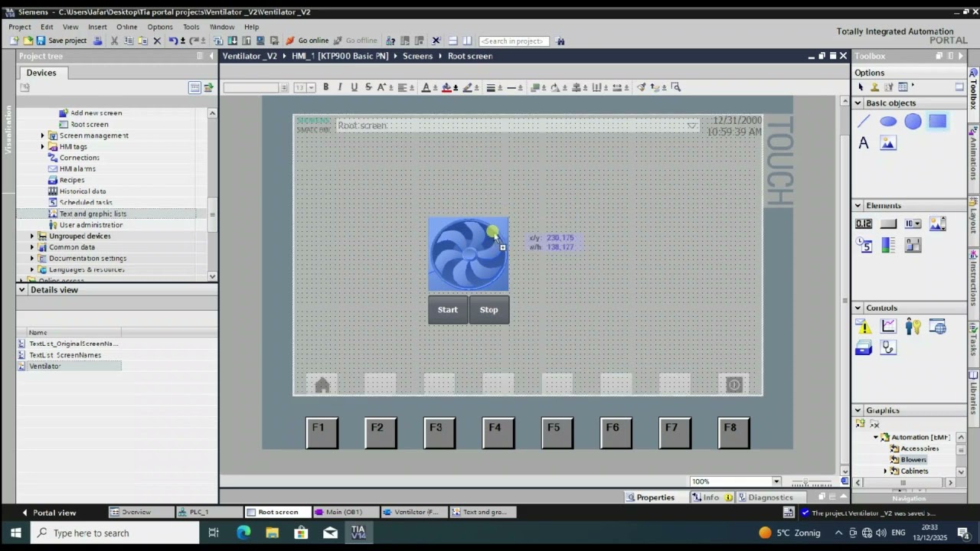This screenshot has width=980, height=551.
Task: Toggle Underline text formatting
Action: (354, 87)
